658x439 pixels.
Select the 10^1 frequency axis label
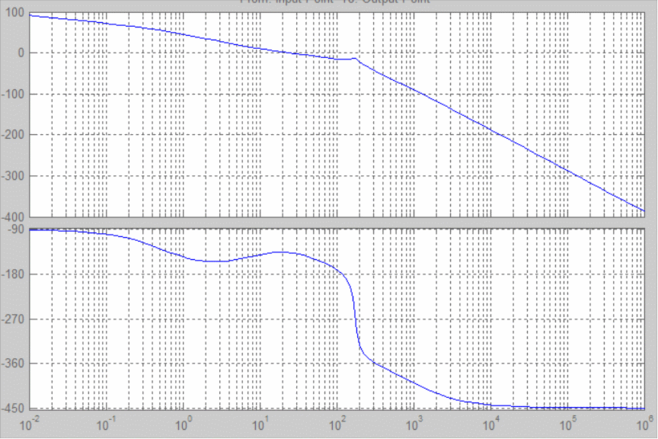click(261, 424)
